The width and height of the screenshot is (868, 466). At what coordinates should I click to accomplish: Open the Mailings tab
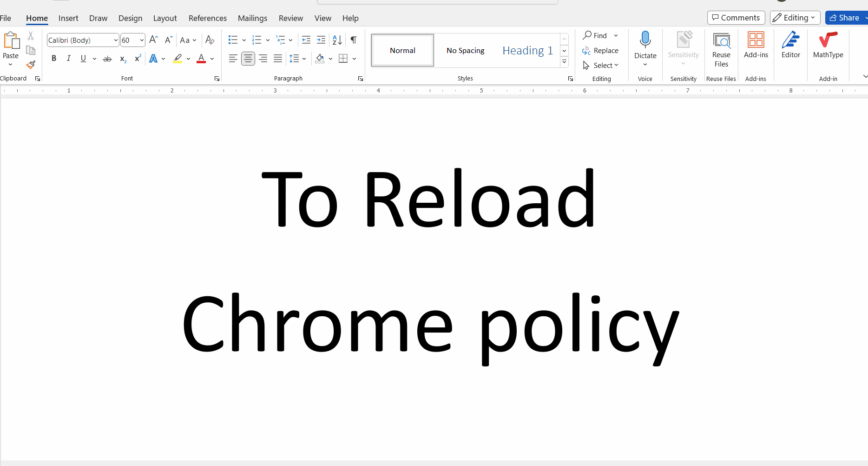pyautogui.click(x=252, y=18)
